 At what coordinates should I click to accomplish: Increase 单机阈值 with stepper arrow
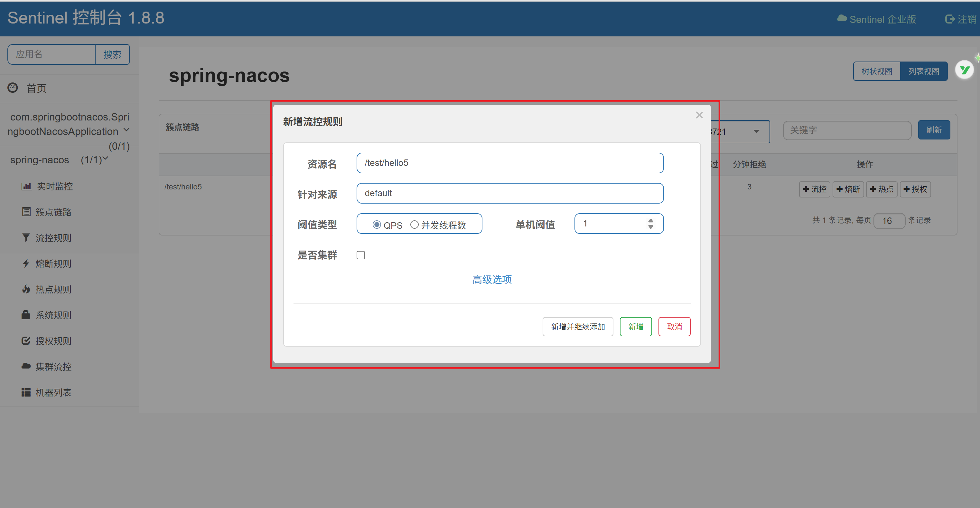[650, 220]
